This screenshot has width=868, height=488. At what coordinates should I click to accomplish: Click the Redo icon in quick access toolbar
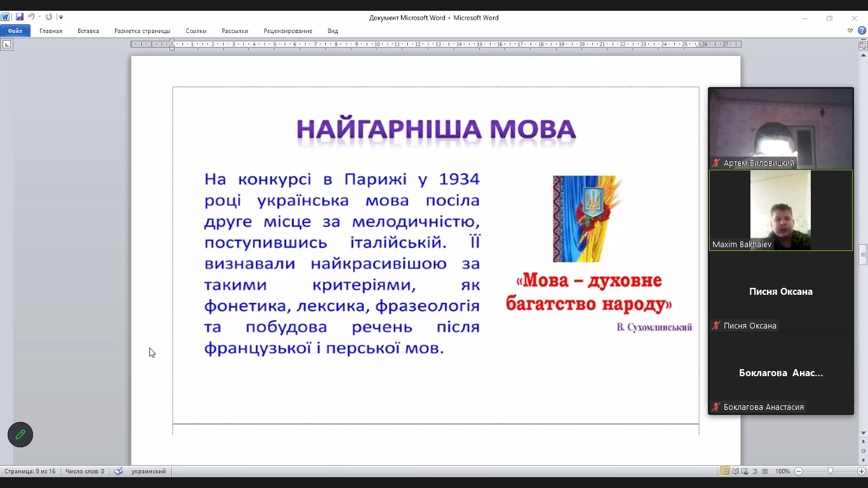click(x=49, y=17)
